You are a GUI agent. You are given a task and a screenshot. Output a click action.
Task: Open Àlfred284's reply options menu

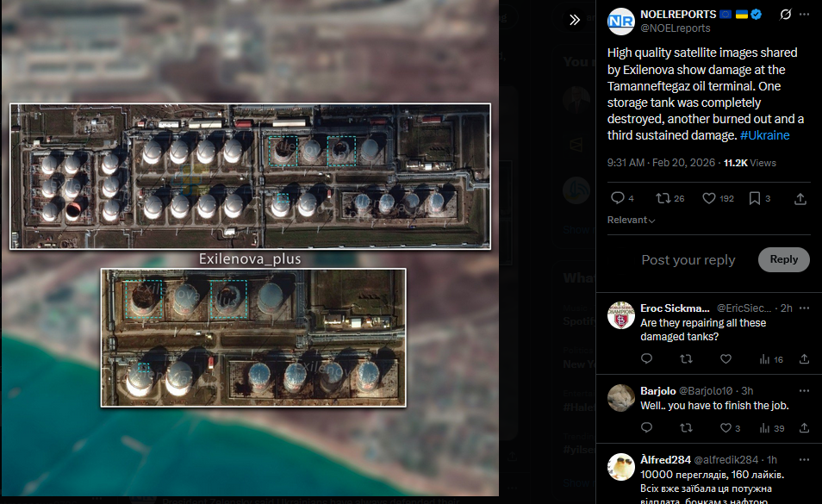(804, 459)
